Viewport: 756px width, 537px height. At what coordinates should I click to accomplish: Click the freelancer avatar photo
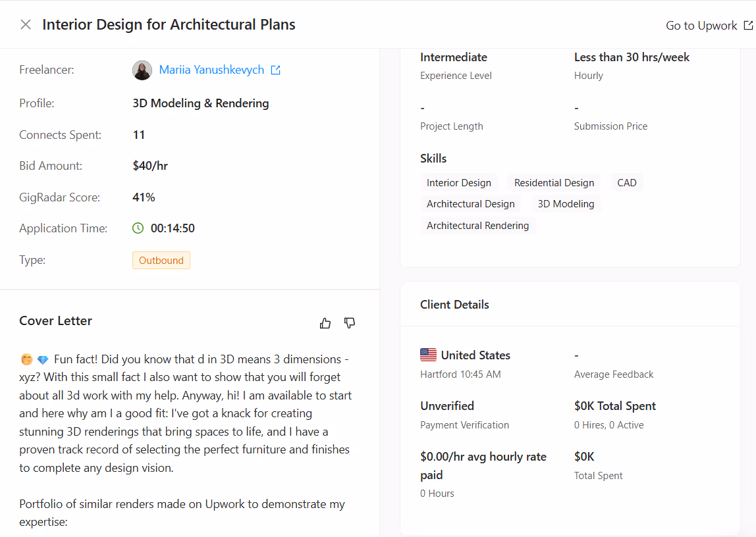pyautogui.click(x=142, y=70)
